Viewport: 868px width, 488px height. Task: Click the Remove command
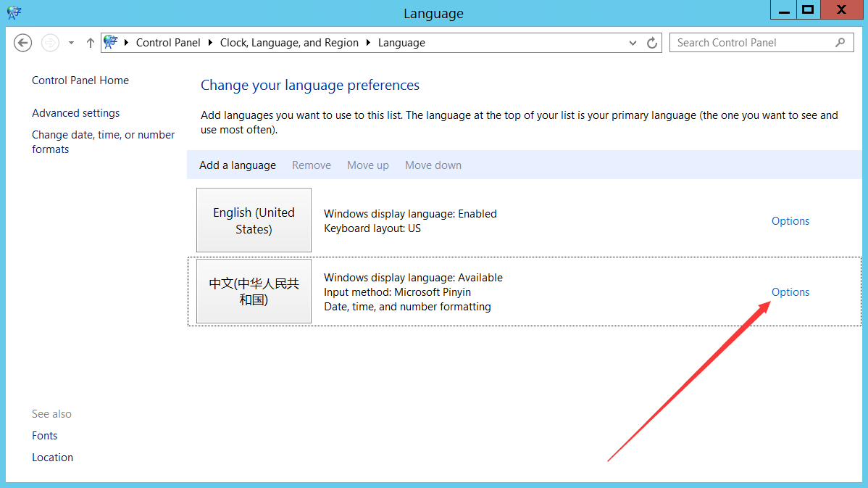[311, 165]
